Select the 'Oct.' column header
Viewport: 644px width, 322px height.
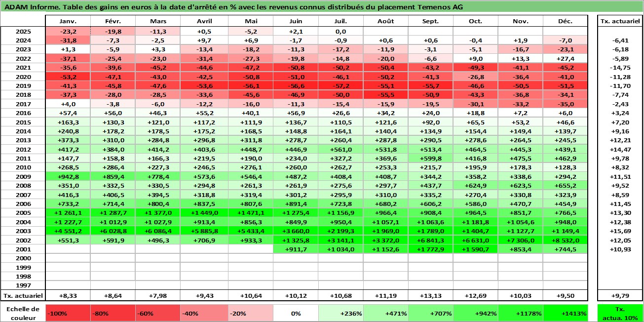pyautogui.click(x=476, y=21)
